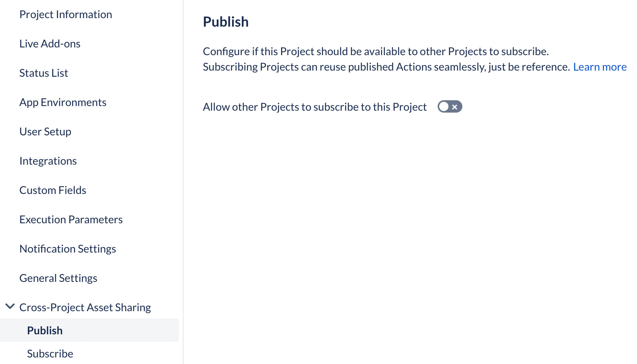Go to Live Add-ons page
Viewport: 637px width, 364px height.
pyautogui.click(x=50, y=44)
